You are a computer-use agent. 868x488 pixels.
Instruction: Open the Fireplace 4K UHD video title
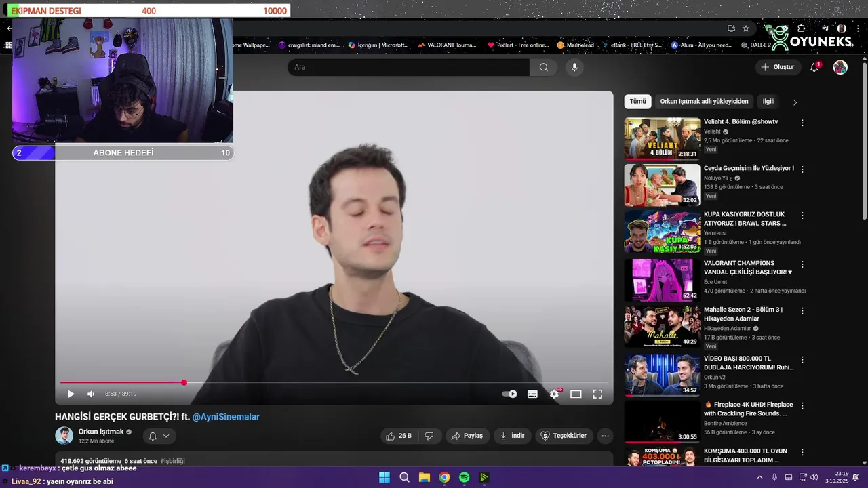748,409
